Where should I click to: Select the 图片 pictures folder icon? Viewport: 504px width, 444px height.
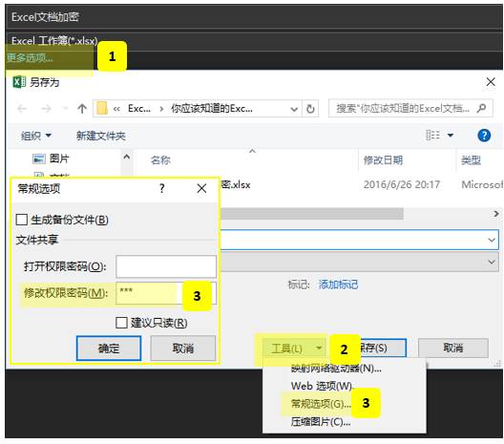39,159
